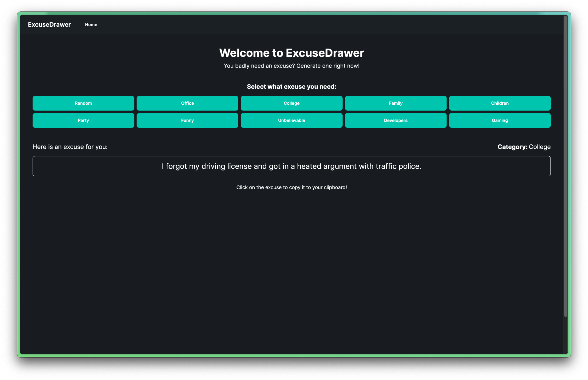The image size is (588, 380).
Task: Open the Home navigation link
Action: [91, 25]
